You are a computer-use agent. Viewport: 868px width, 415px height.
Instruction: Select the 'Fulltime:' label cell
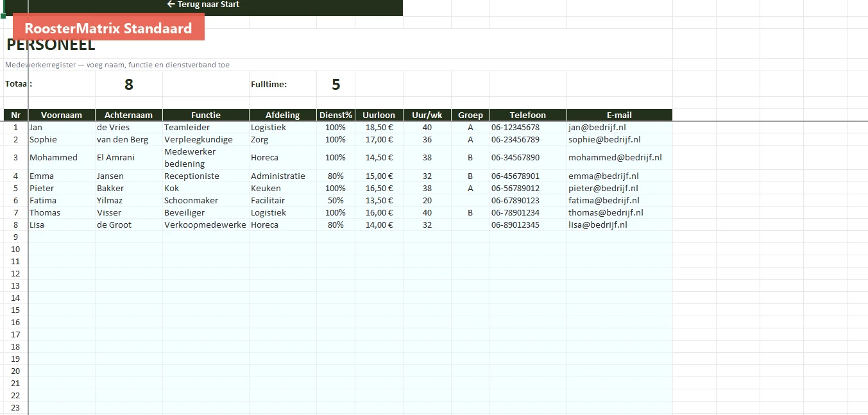[x=283, y=84]
